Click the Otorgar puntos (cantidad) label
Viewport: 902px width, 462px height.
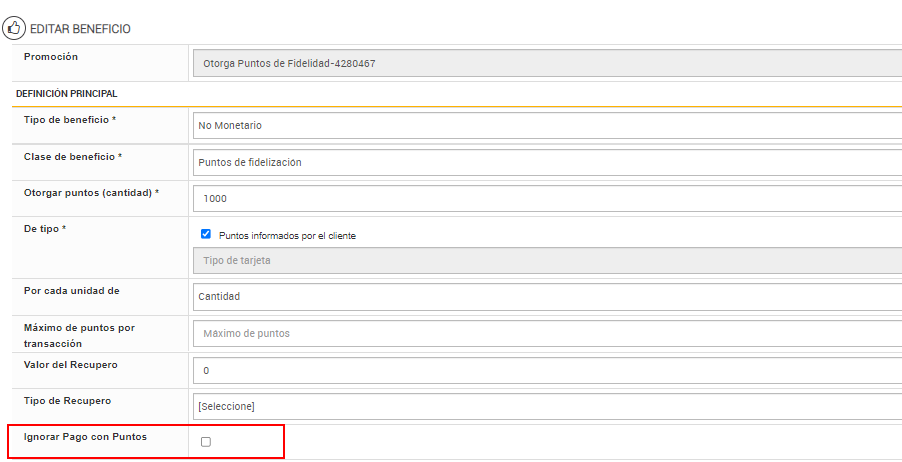pos(91,192)
